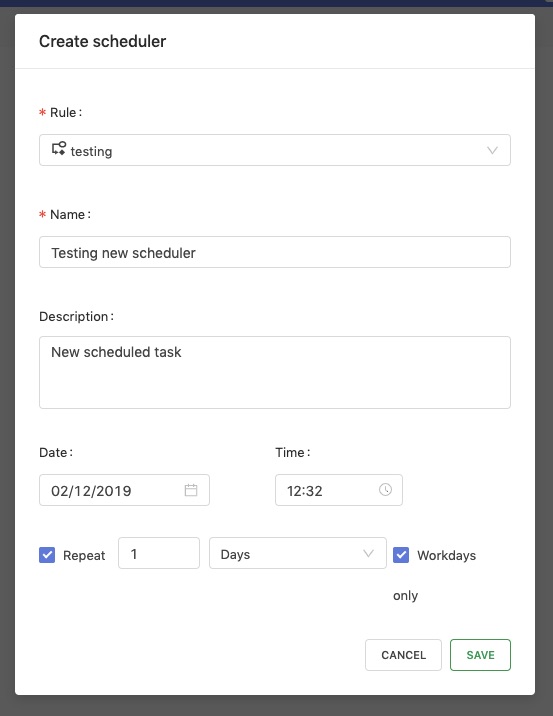Viewport: 553px width, 716px height.
Task: Click the clock icon in Time field
Action: [385, 490]
